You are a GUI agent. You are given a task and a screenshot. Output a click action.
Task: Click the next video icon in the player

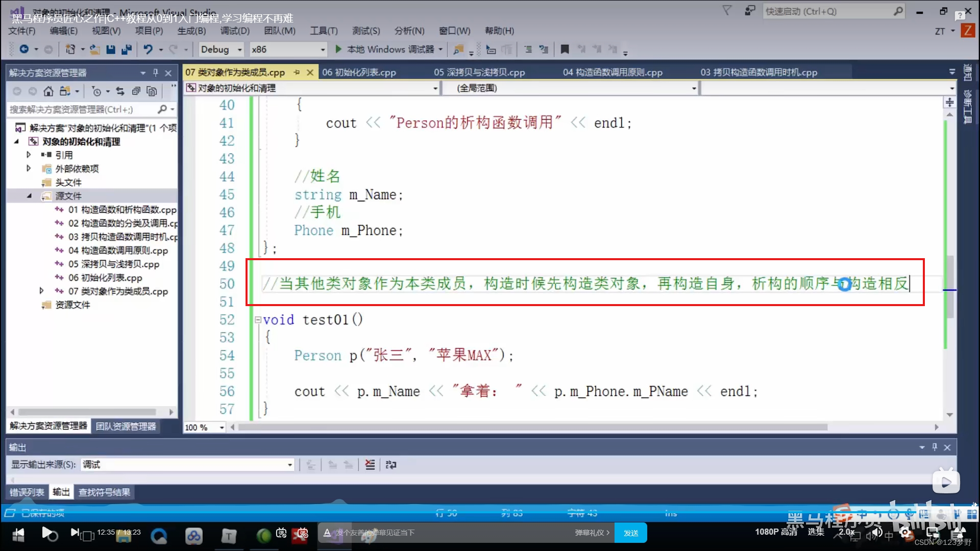pos(75,533)
